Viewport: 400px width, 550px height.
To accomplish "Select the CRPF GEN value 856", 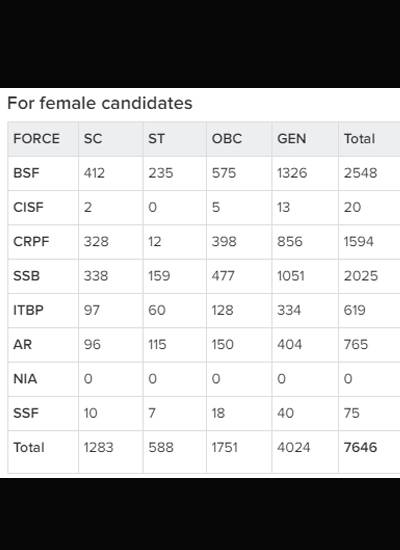I will [290, 242].
